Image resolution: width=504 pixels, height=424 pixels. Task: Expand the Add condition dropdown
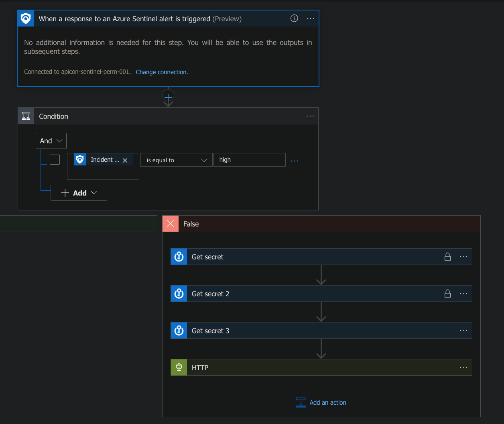pyautogui.click(x=79, y=193)
